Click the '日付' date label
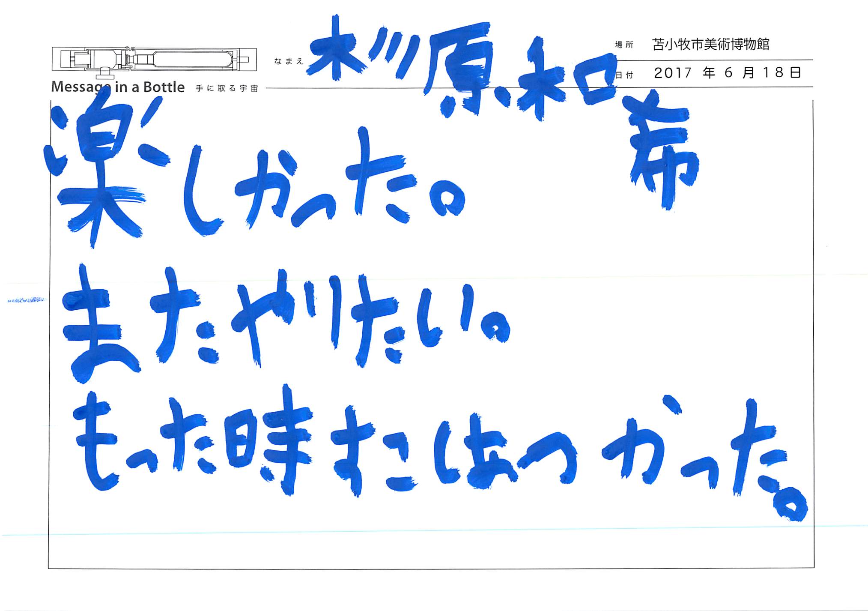Screen dimensions: 868x611 (624, 75)
